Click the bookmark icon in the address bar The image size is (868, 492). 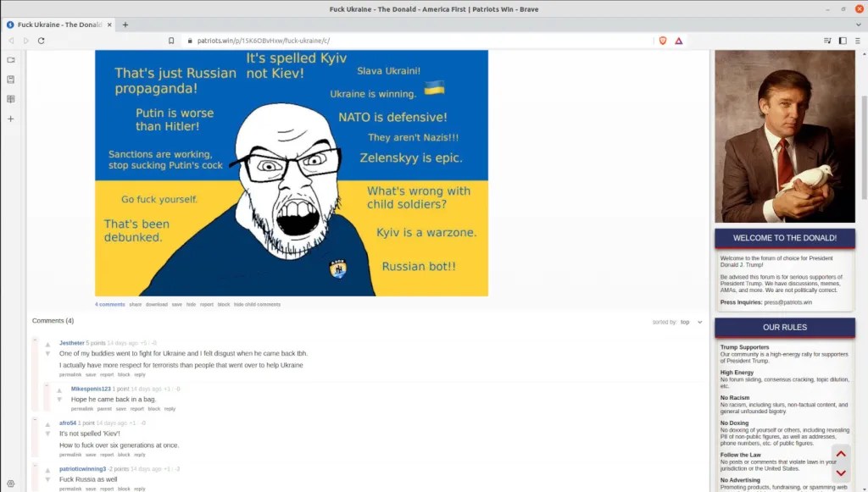[x=171, y=41]
